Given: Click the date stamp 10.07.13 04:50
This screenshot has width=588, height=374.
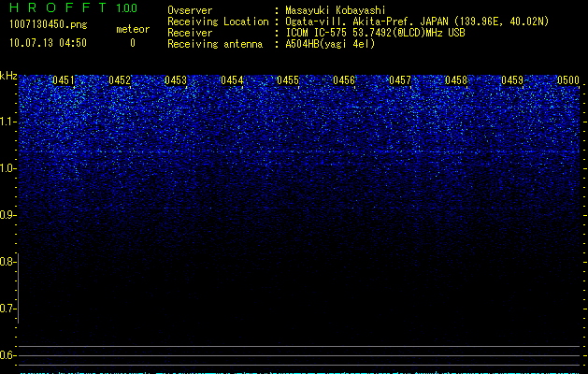Looking at the screenshot, I should [x=48, y=43].
